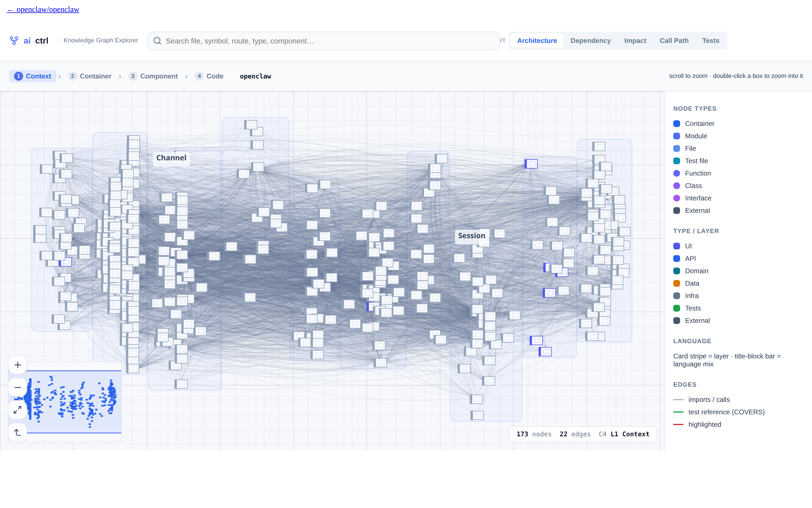Choose the Code level step
This screenshot has height=508, width=812.
[209, 76]
